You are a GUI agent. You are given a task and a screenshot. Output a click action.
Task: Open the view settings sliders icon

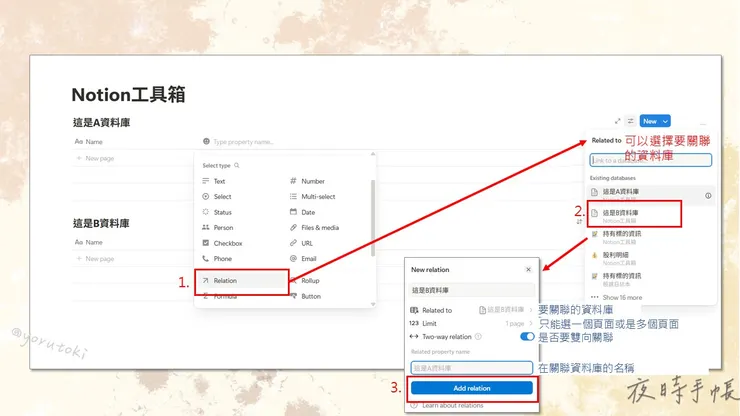tap(631, 121)
